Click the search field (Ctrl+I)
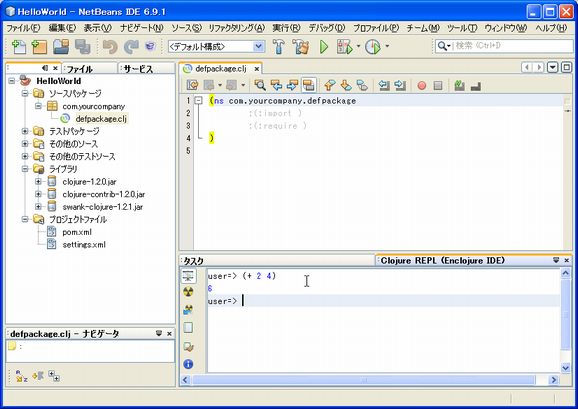 point(504,46)
